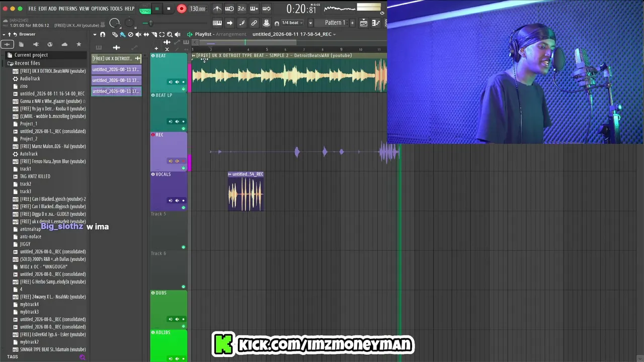Image resolution: width=644 pixels, height=362 pixels.
Task: Click the song position slider handle
Action: tap(150, 23)
